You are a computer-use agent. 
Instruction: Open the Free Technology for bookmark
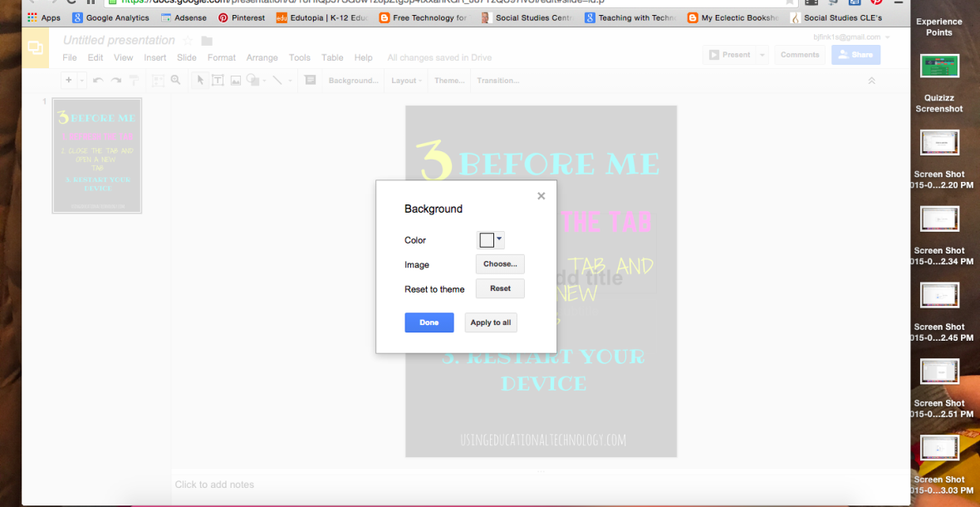click(424, 18)
